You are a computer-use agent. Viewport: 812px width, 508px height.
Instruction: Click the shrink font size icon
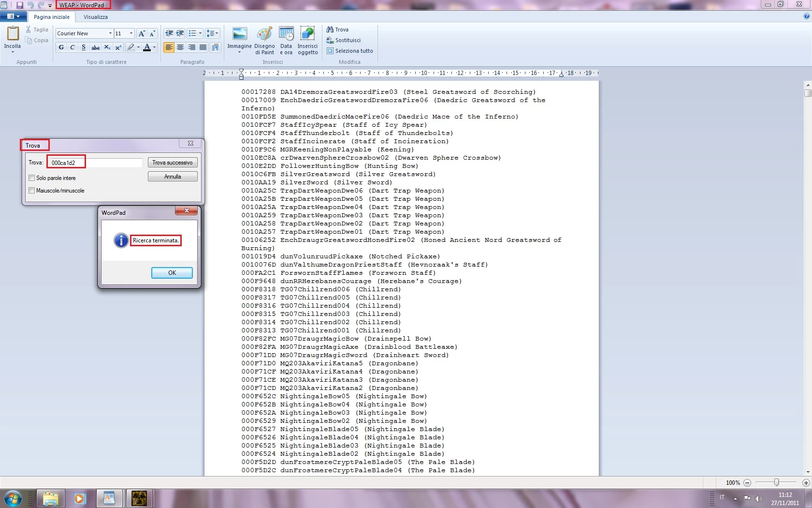152,33
